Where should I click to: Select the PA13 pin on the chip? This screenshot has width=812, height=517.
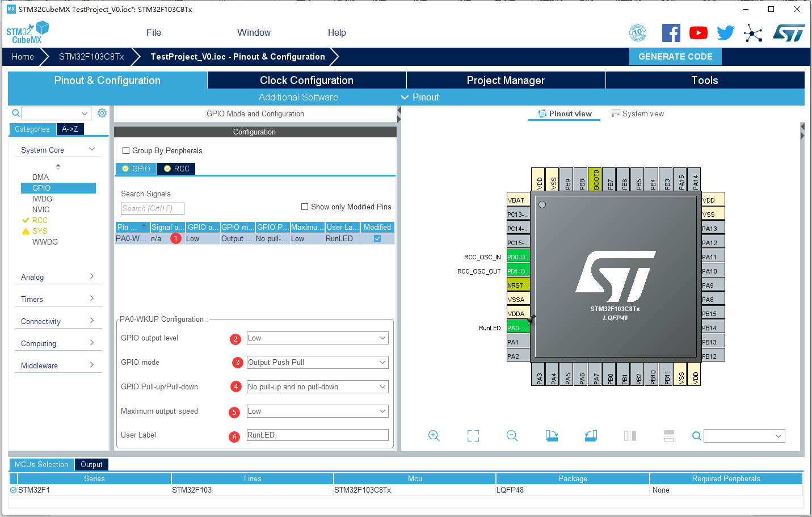(x=713, y=228)
